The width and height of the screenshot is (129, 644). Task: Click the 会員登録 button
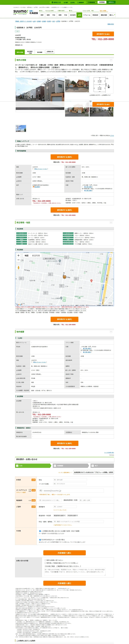point(102,2)
